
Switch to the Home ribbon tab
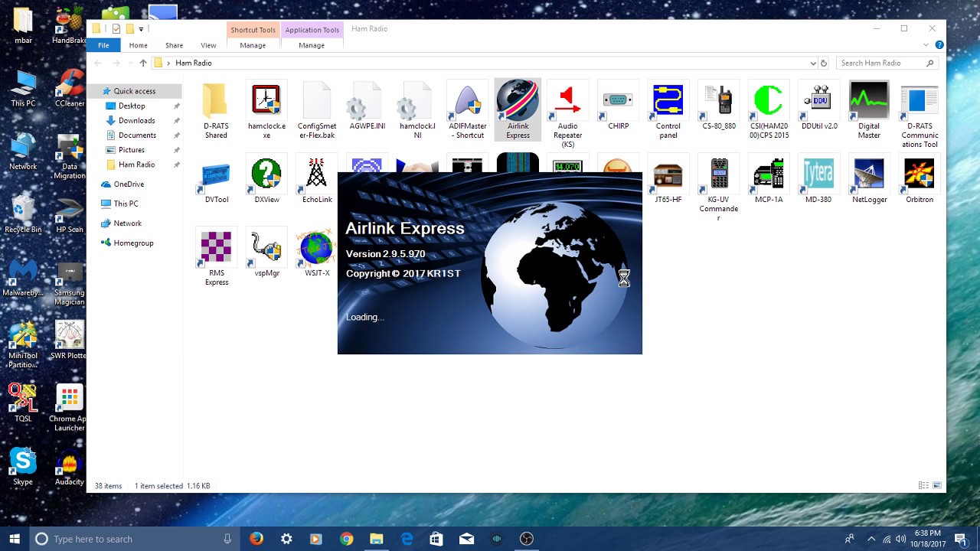[x=138, y=45]
